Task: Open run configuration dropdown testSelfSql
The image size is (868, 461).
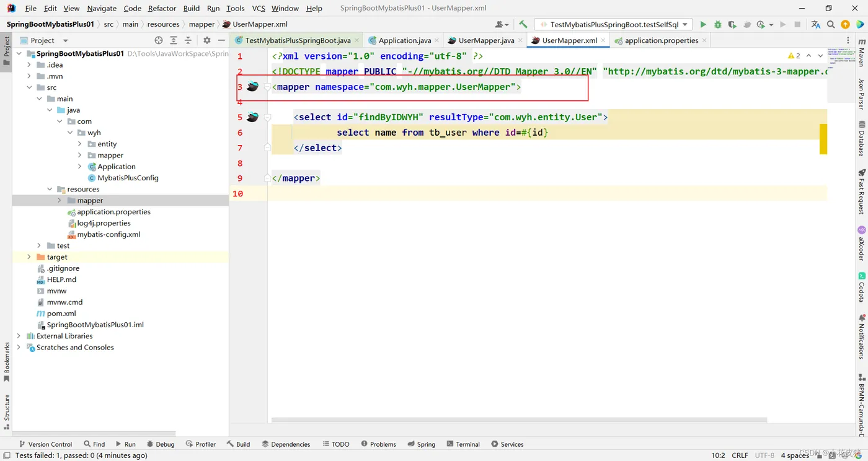Action: (614, 24)
